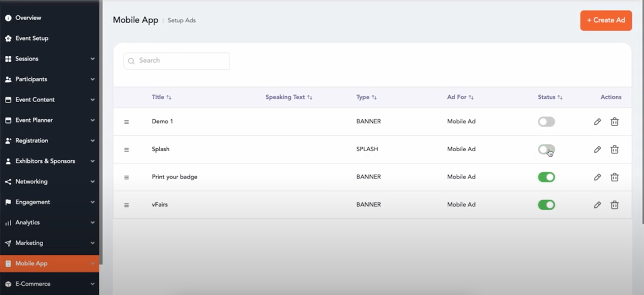Click the Setup Ads breadcrumb
Screen dimensions: 644x295
[182, 20]
